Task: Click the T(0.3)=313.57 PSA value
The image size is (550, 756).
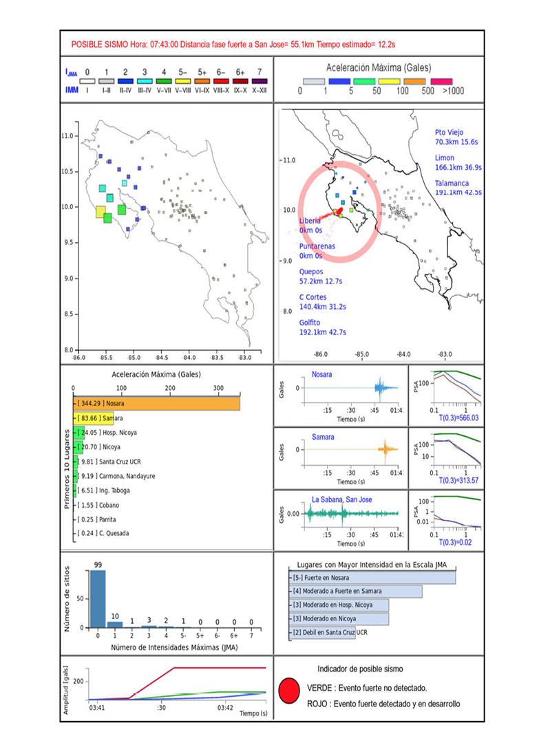Action: point(458,480)
